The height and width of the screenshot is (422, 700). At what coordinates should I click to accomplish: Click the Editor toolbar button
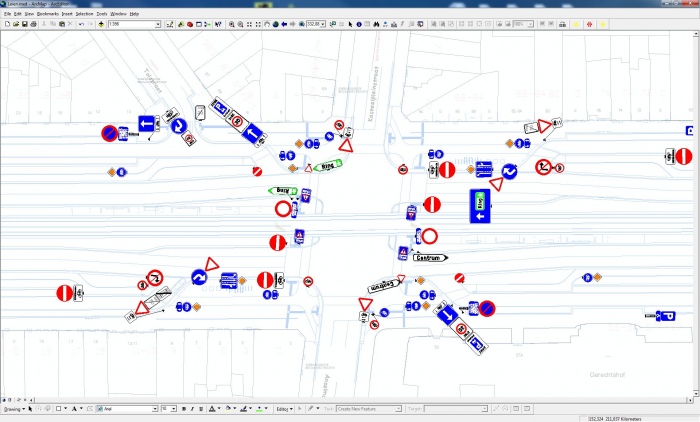[x=284, y=409]
